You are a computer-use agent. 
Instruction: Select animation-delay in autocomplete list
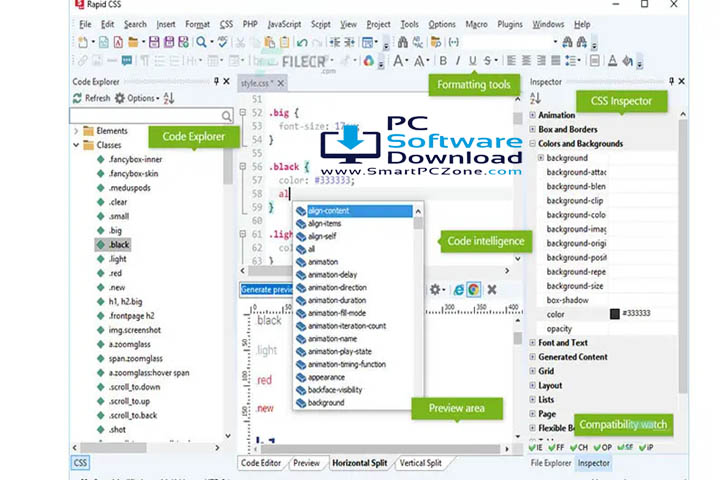[x=332, y=275]
